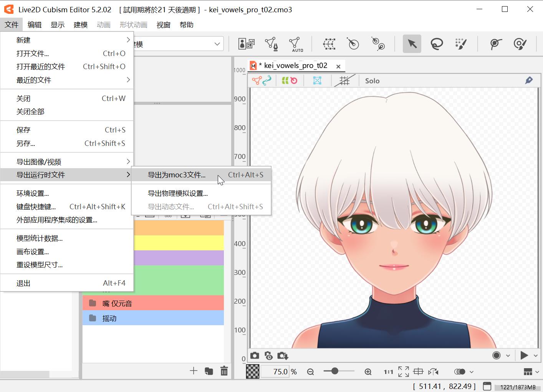Select the glue tool icon

click(x=495, y=44)
